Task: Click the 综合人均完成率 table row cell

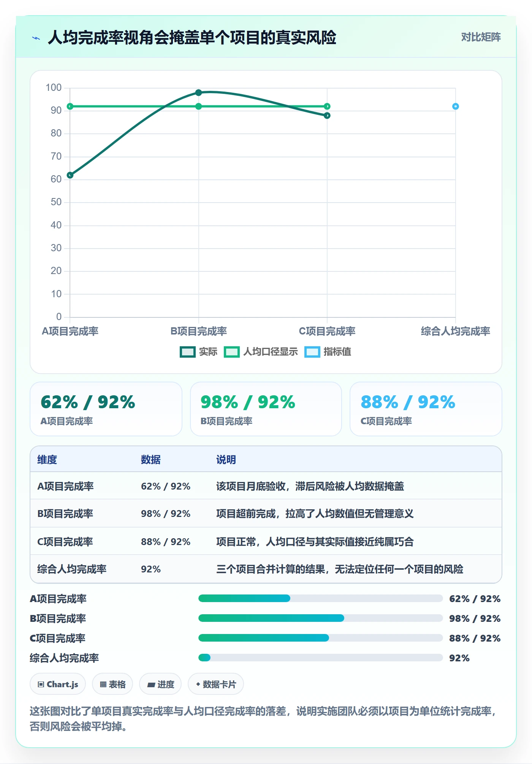Action: (72, 569)
